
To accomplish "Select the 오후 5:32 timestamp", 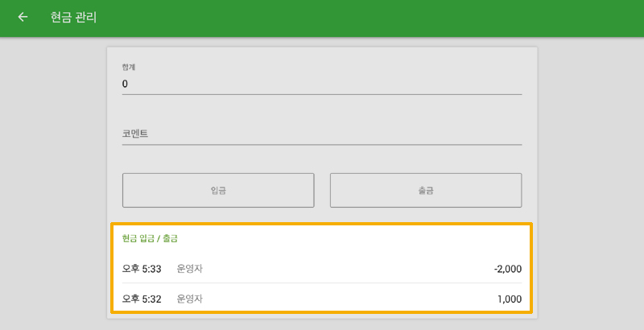I will (142, 299).
